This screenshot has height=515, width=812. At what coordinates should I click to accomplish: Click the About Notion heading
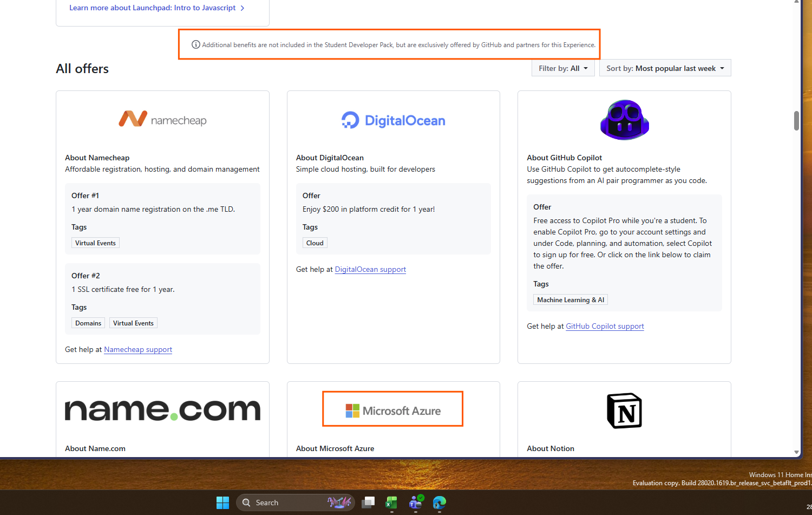(551, 448)
